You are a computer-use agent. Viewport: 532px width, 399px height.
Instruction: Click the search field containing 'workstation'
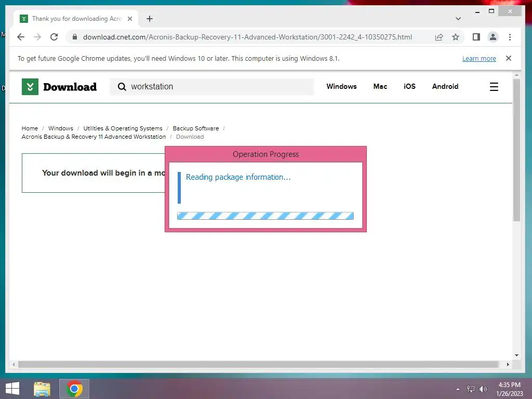(x=212, y=87)
